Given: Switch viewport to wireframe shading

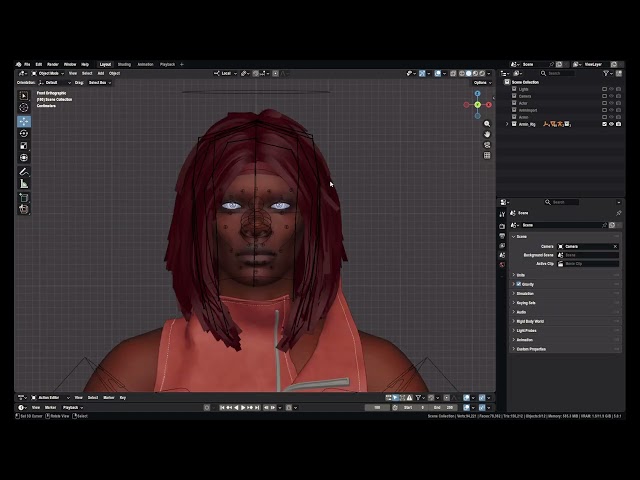Looking at the screenshot, I should tap(462, 73).
